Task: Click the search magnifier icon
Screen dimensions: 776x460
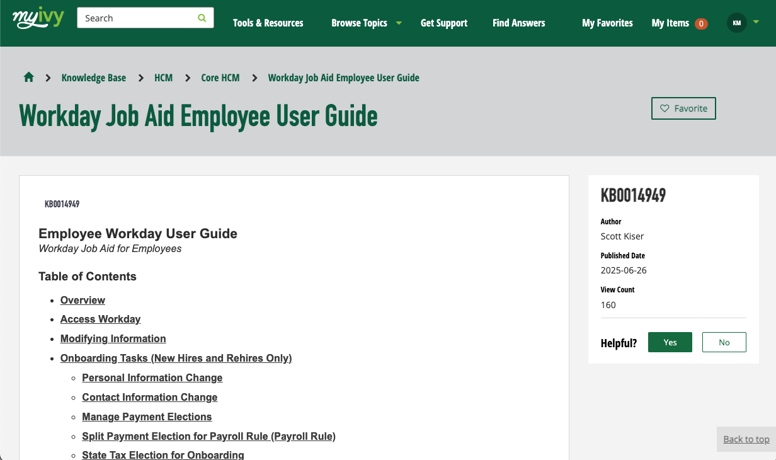Action: (x=202, y=18)
